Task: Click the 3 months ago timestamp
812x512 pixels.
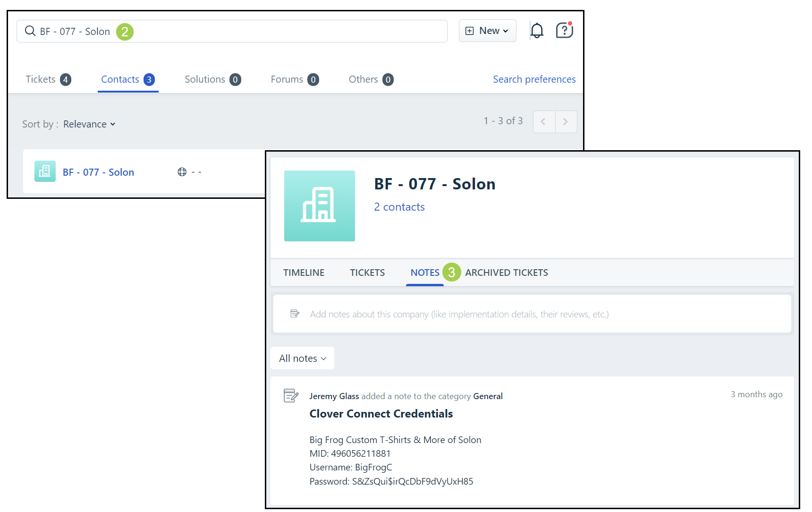Action: (x=757, y=394)
